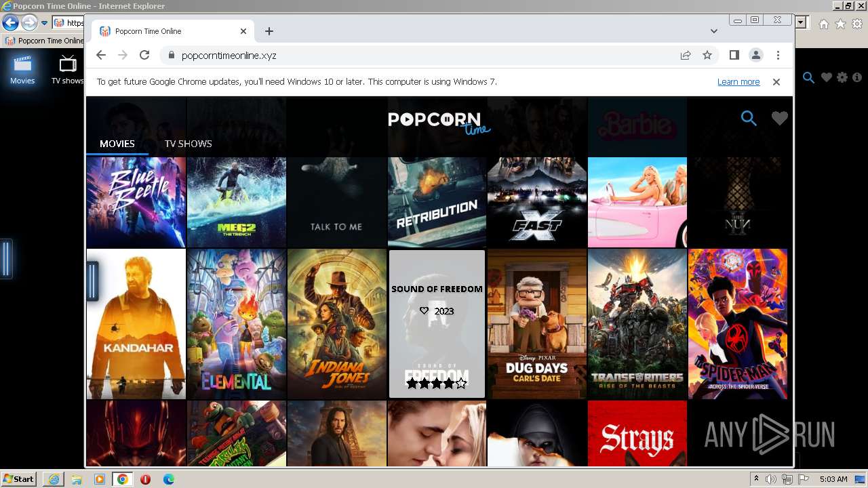Launch Internet Explorer from the taskbar
This screenshot has height=488, width=868.
[54, 479]
